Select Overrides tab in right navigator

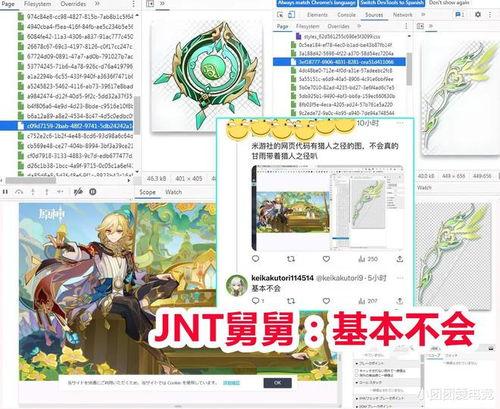tap(338, 26)
